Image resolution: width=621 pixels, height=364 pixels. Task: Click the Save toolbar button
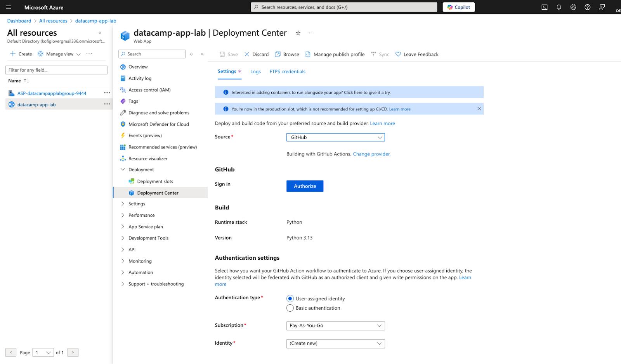tap(229, 54)
